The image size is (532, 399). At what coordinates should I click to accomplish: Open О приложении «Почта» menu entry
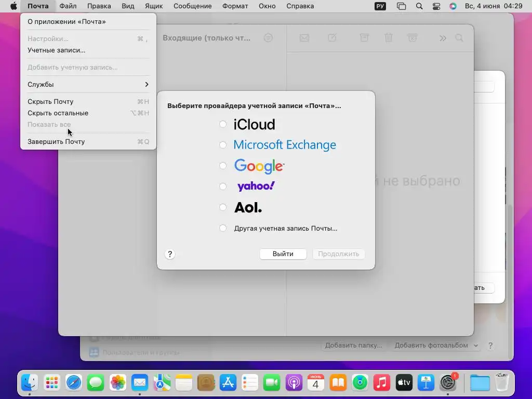pyautogui.click(x=88, y=22)
